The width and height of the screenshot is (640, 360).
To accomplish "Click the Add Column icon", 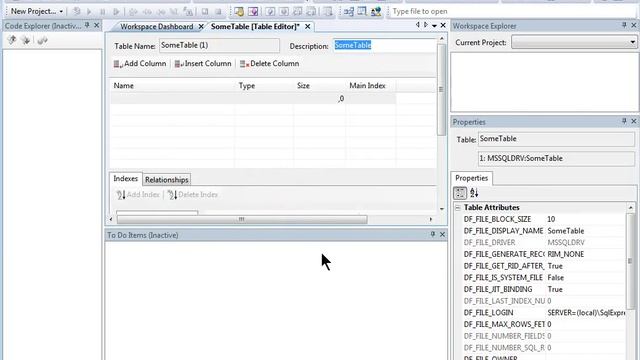I will click(118, 64).
